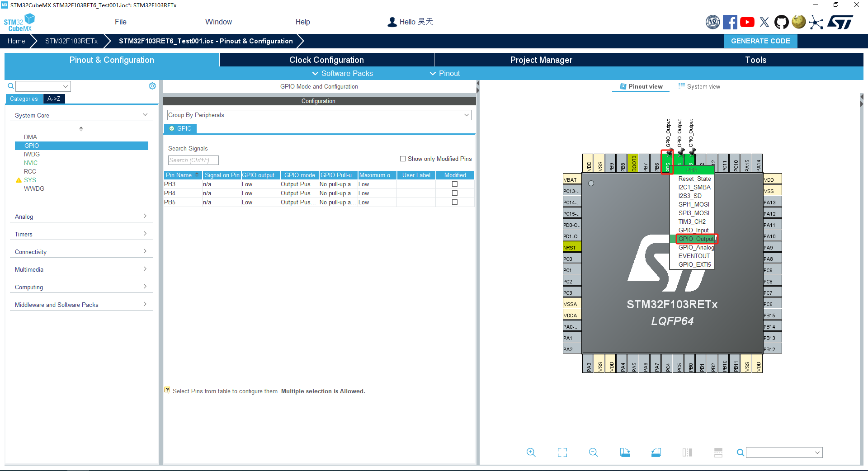Select NVIC in System Core list
This screenshot has width=868, height=471.
coord(31,163)
